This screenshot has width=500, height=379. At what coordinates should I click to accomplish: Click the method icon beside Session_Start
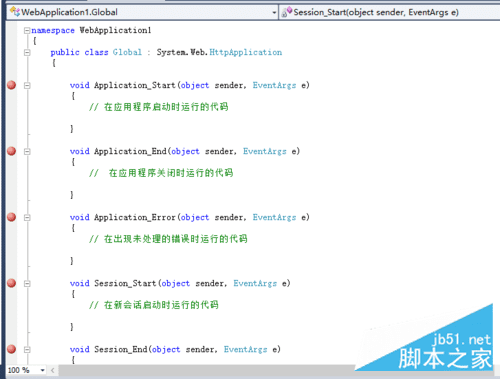point(287,12)
